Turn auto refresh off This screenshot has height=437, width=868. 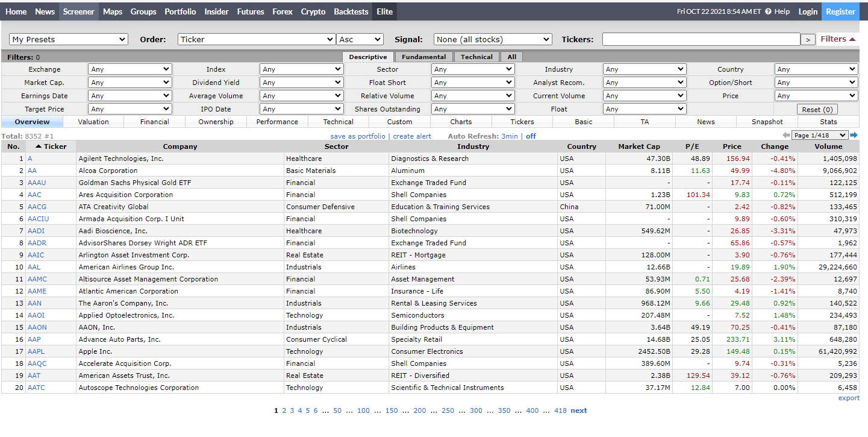click(531, 136)
